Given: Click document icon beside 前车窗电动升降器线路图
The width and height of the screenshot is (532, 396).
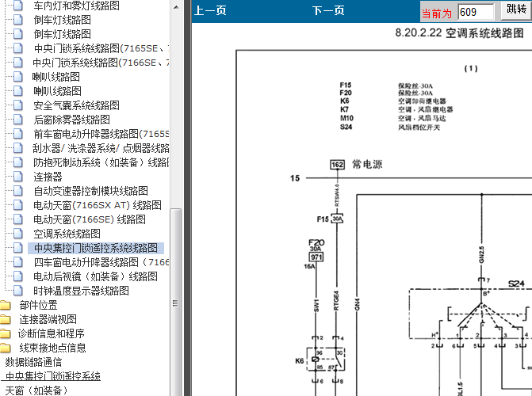Looking at the screenshot, I should [18, 134].
